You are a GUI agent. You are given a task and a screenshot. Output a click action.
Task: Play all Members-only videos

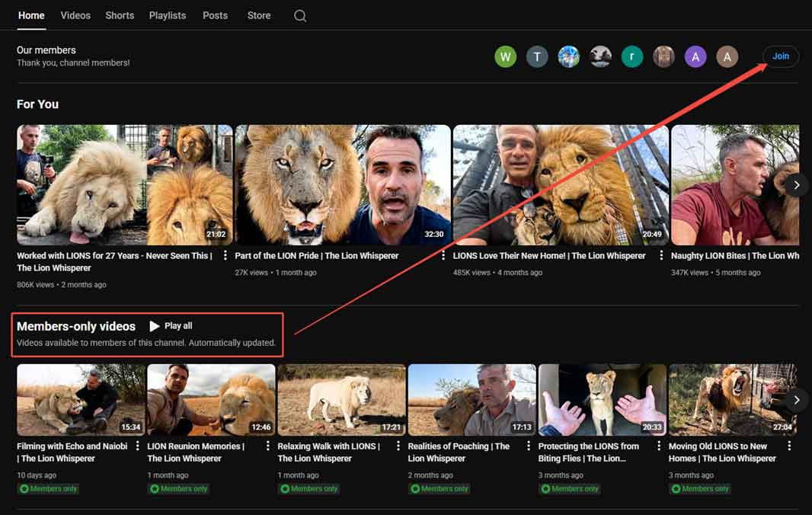[x=171, y=325]
